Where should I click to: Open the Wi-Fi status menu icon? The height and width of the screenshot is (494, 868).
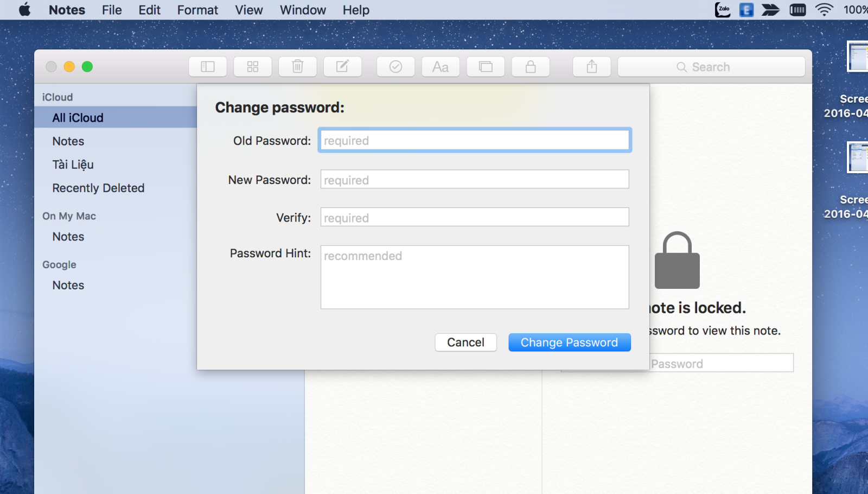[824, 10]
